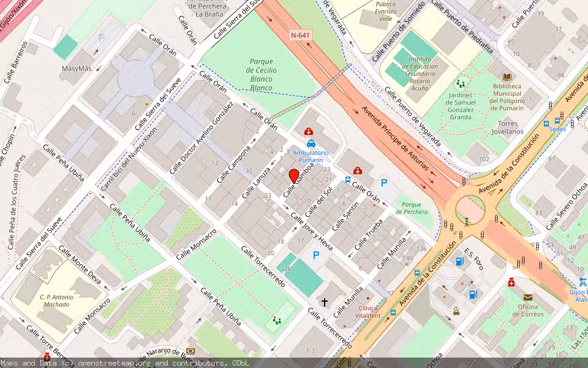
Task: Select the Gijón Bici bicycle rental icon
Action: point(582,282)
